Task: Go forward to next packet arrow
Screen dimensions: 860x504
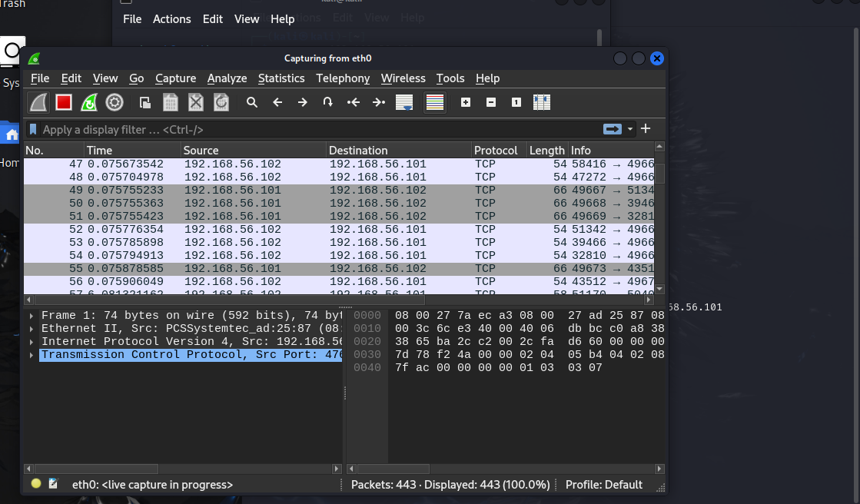Action: pyautogui.click(x=302, y=102)
